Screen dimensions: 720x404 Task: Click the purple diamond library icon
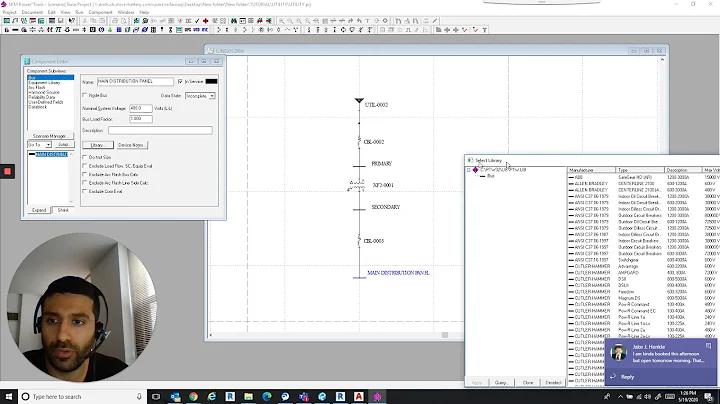[475, 170]
